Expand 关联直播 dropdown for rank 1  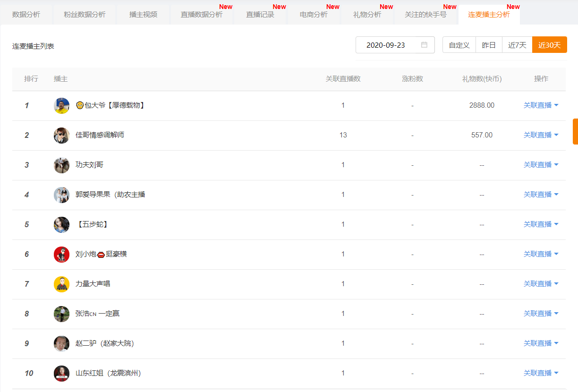[x=541, y=105]
